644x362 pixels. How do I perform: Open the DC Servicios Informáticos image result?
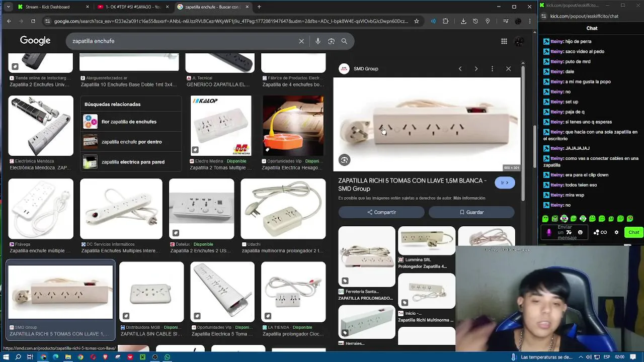pos(121,209)
